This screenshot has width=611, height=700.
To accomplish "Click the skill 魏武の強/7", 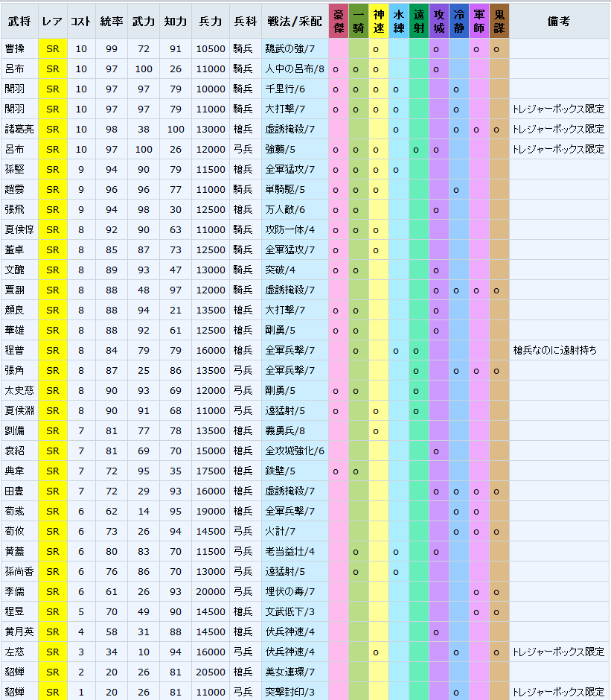I will coord(290,48).
